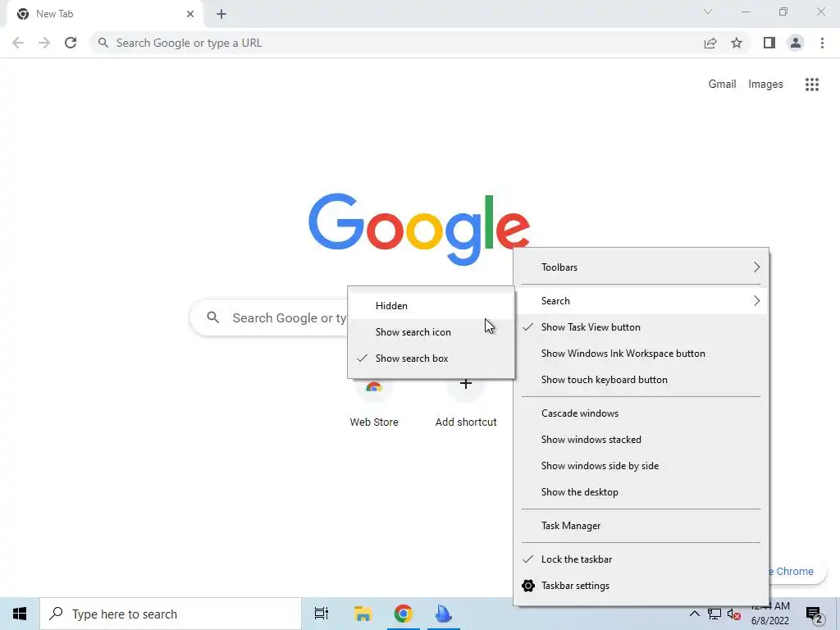Click the gear icon beside Taskbar settings
The height and width of the screenshot is (630, 840).
(528, 586)
